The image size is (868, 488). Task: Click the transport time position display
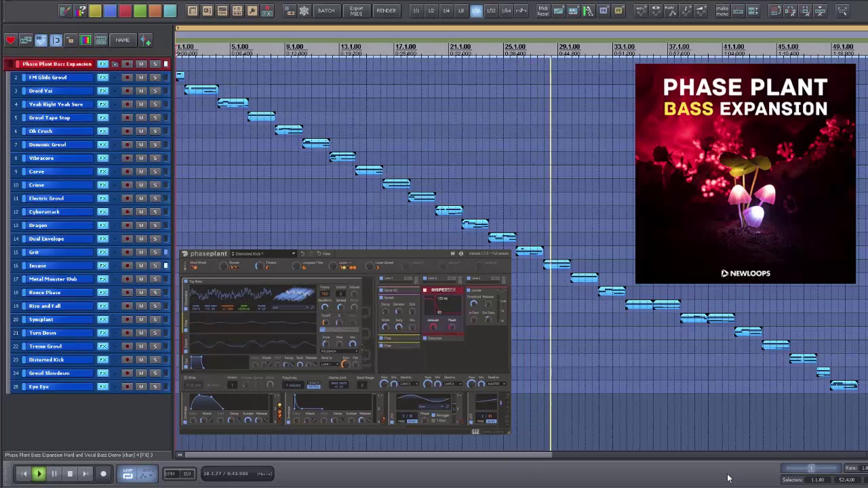pyautogui.click(x=236, y=474)
